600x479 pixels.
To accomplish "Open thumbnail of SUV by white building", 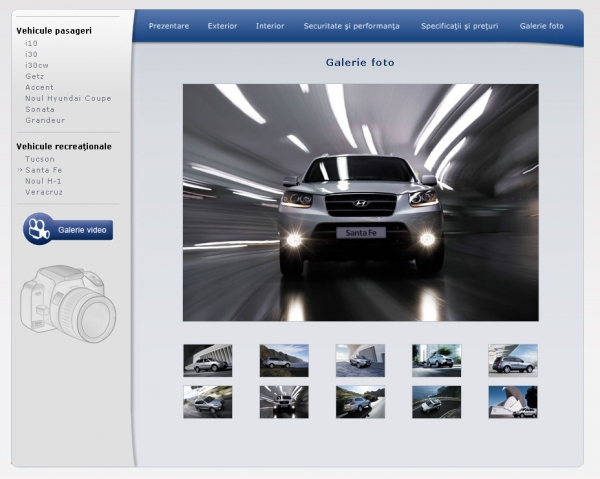I will 513,402.
